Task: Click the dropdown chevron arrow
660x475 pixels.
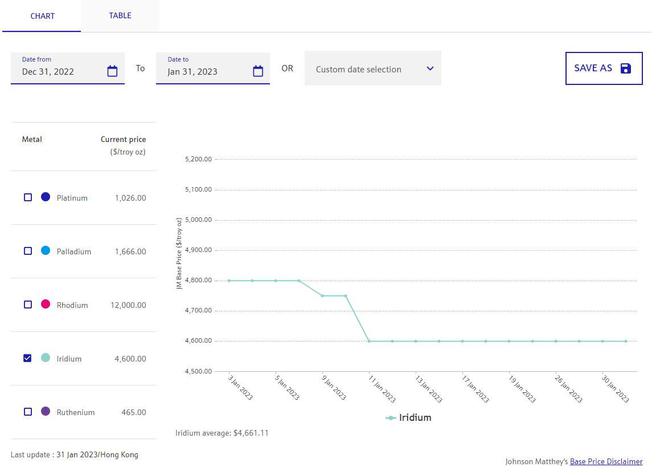Action: [x=430, y=69]
